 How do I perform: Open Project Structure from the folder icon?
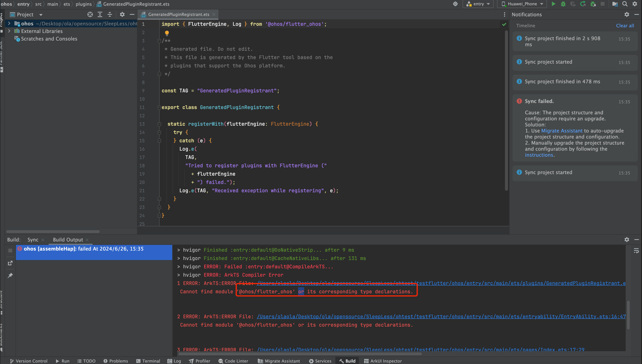coord(615,4)
